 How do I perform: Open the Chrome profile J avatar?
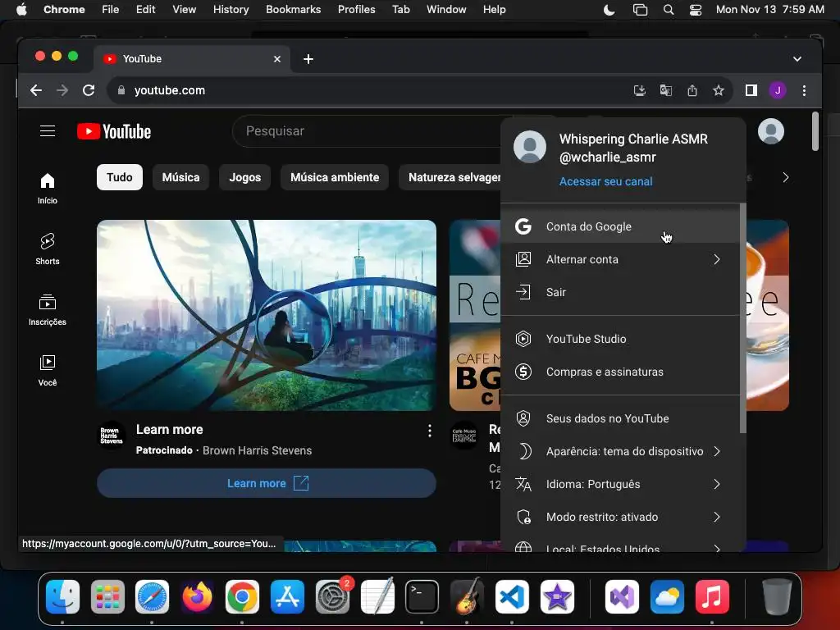[x=778, y=90]
